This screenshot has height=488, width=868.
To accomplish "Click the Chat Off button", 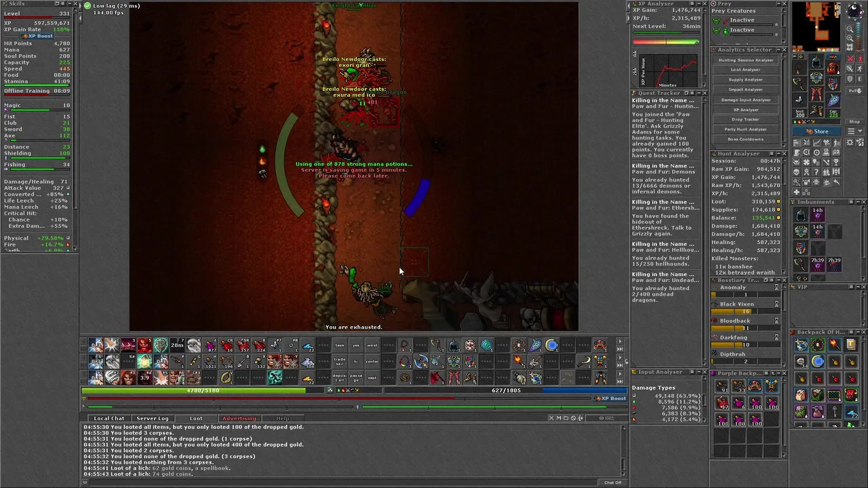I will 612,483.
